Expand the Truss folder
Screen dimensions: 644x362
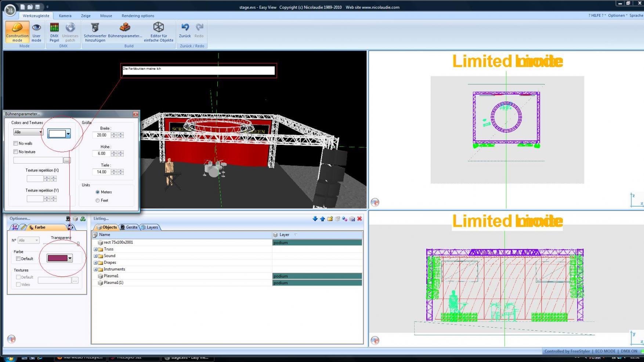(95, 249)
